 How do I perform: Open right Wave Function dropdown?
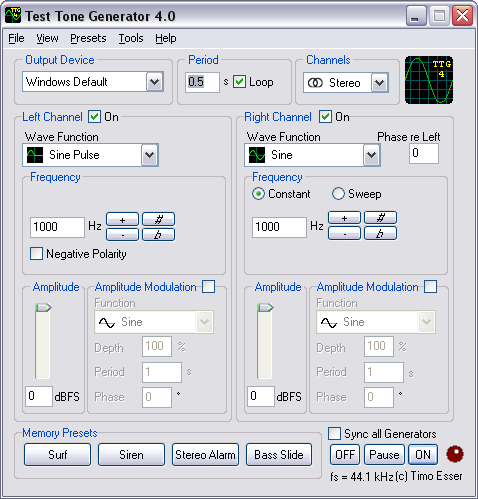(371, 155)
